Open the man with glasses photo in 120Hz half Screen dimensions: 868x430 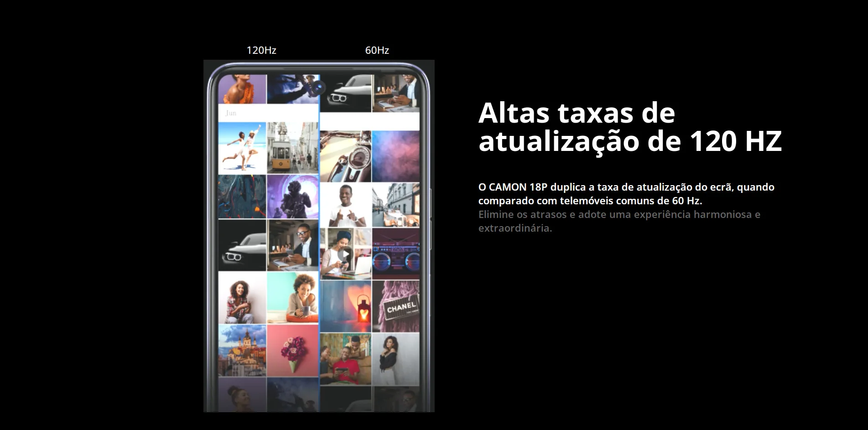(292, 245)
